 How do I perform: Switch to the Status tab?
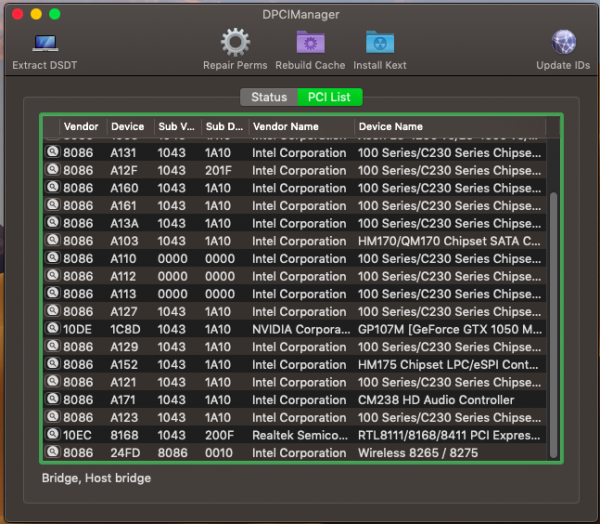[268, 97]
